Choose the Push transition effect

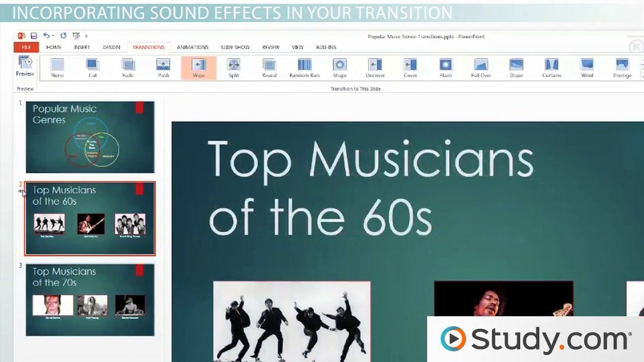click(163, 68)
